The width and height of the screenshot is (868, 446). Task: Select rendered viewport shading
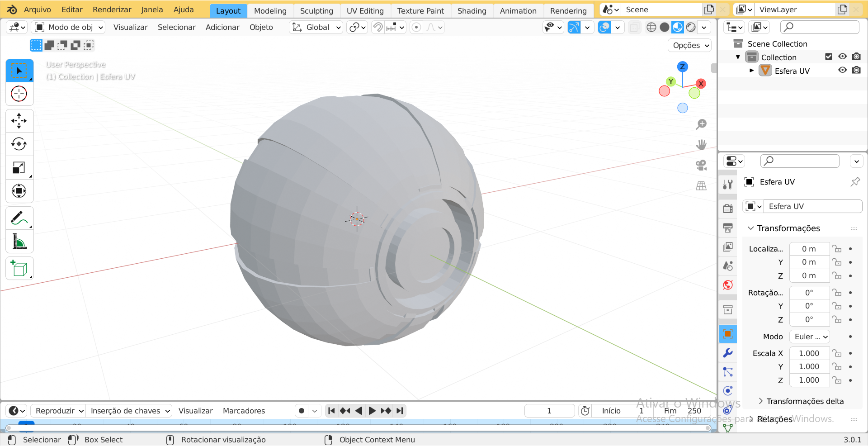coord(691,28)
